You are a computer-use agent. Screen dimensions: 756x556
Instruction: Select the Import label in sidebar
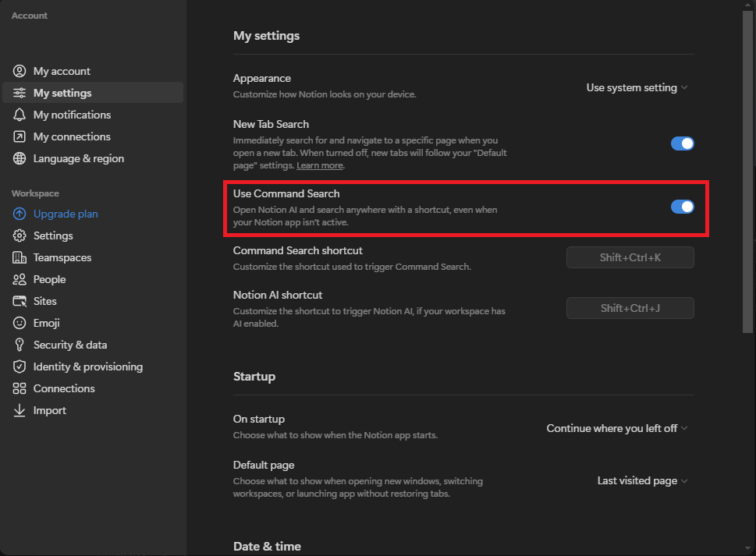pyautogui.click(x=50, y=410)
